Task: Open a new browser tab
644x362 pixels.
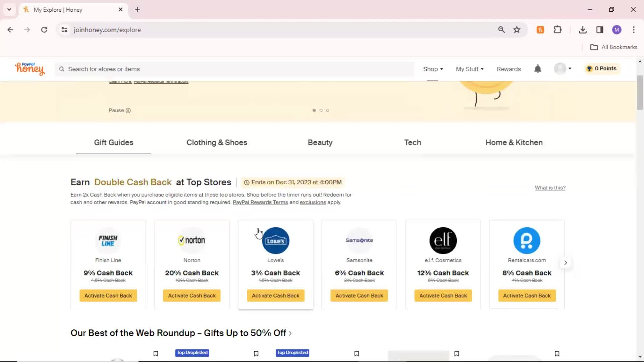Action: click(x=138, y=9)
